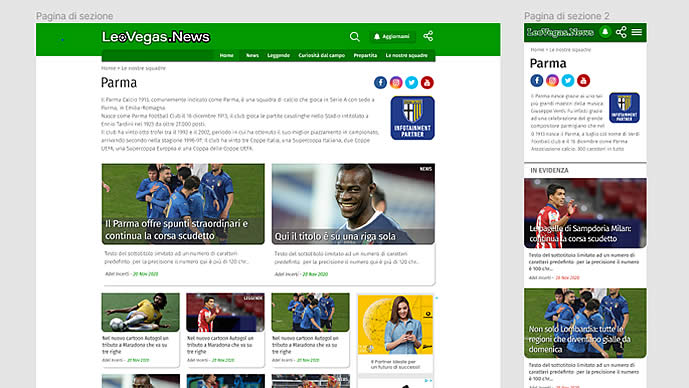Screen dimensions: 689x388
Task: Open the Home menu item
Action: 227,55
